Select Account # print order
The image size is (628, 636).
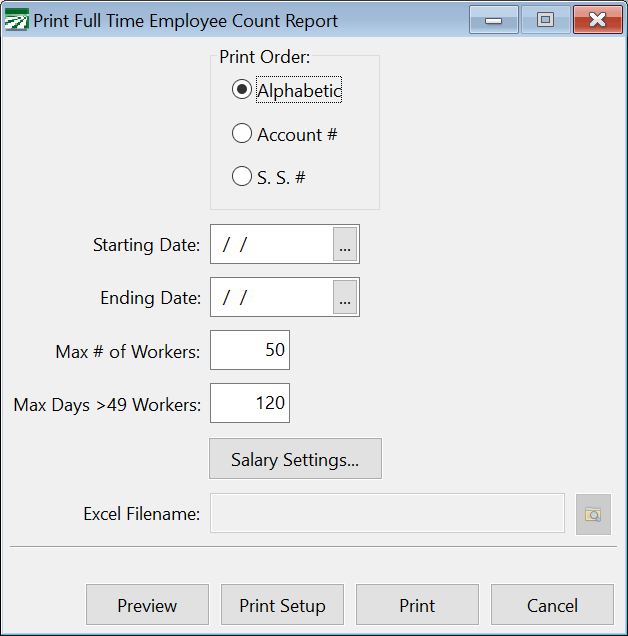click(241, 134)
